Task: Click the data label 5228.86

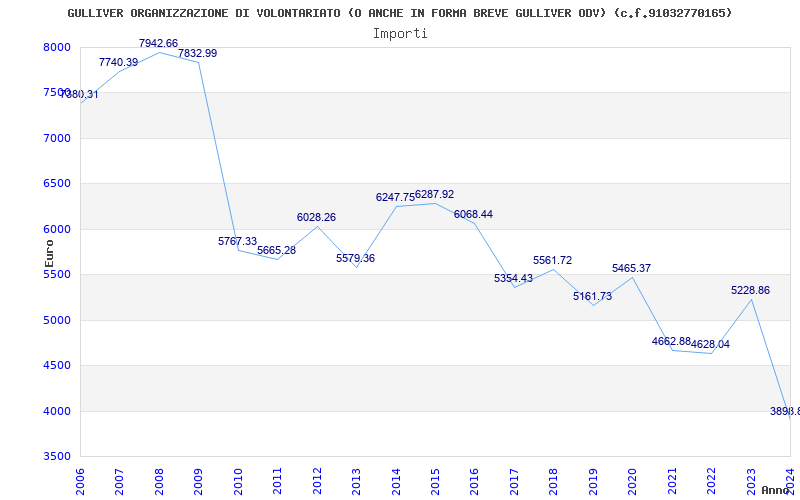Action: (x=751, y=291)
